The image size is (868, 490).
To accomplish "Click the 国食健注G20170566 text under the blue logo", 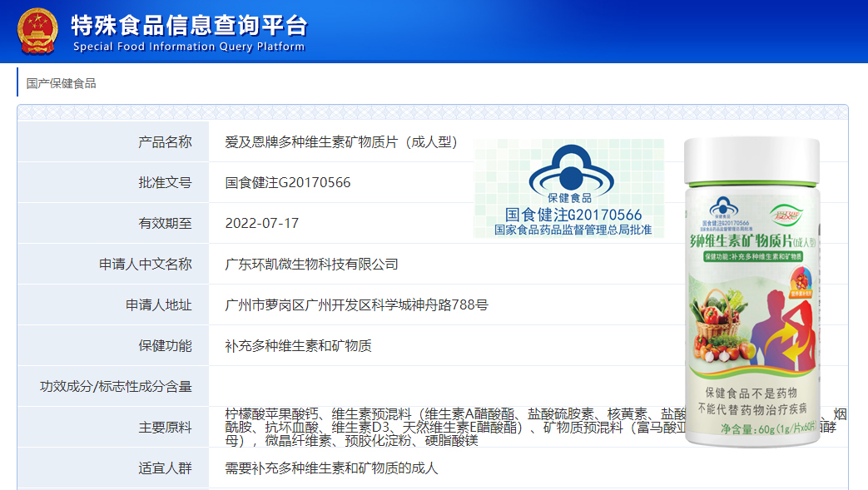I will (573, 215).
